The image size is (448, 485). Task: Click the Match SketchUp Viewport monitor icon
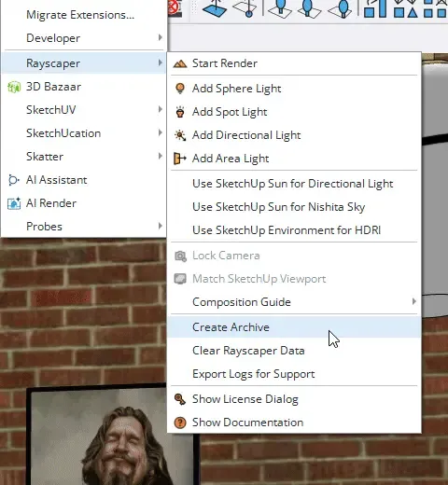(x=180, y=279)
